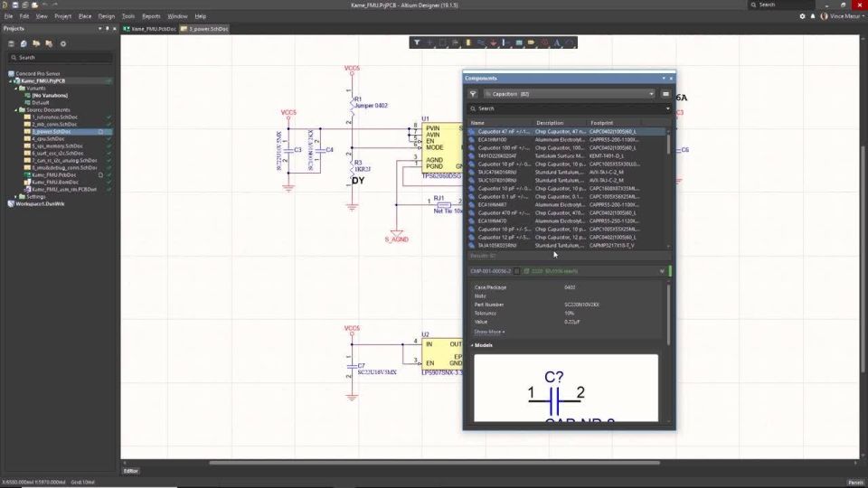Choose the rectangle selection tool in the active bar

pos(442,42)
